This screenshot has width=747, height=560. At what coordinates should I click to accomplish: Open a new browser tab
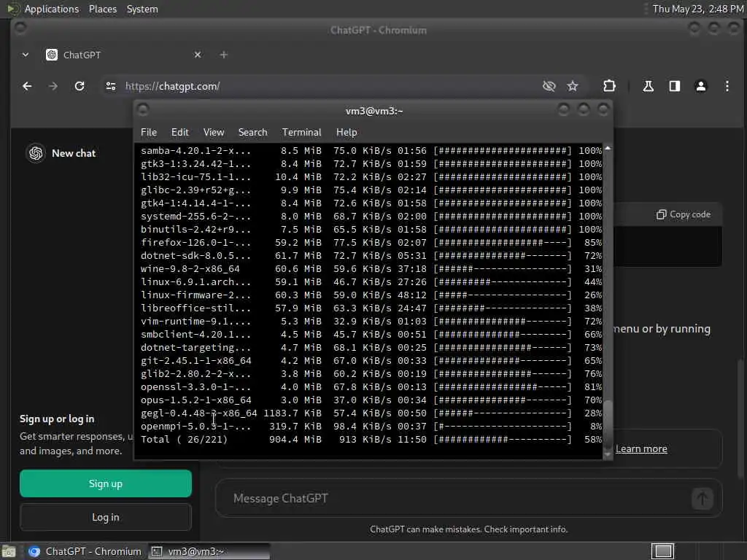tap(223, 55)
